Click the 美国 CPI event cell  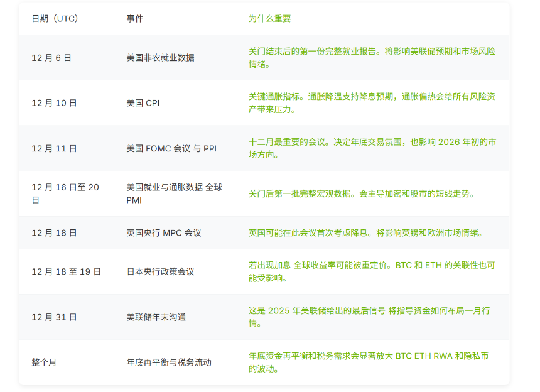coord(143,103)
